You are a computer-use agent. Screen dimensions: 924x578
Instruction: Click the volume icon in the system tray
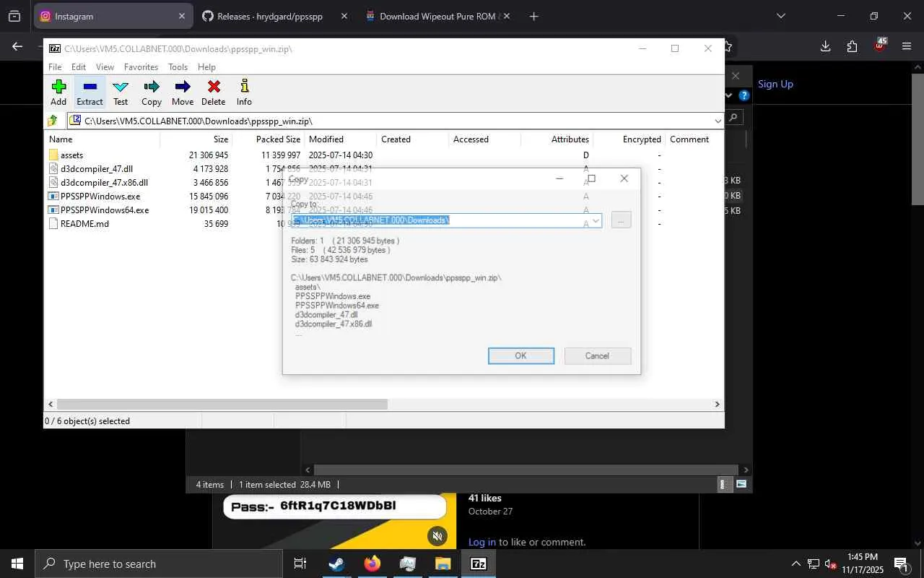pyautogui.click(x=830, y=564)
